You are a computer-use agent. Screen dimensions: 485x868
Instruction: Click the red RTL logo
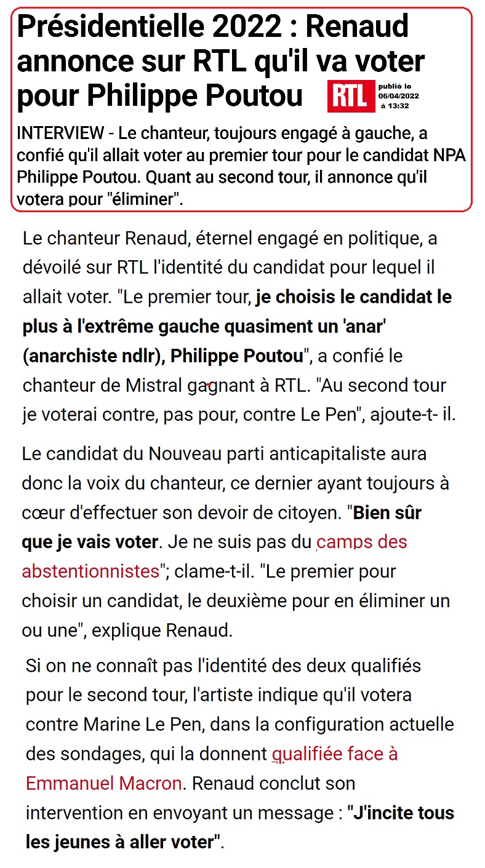pos(350,96)
